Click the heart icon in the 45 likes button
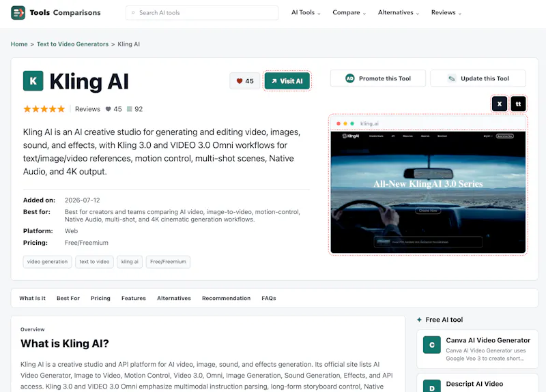Image resolution: width=546 pixels, height=392 pixels. click(x=240, y=81)
